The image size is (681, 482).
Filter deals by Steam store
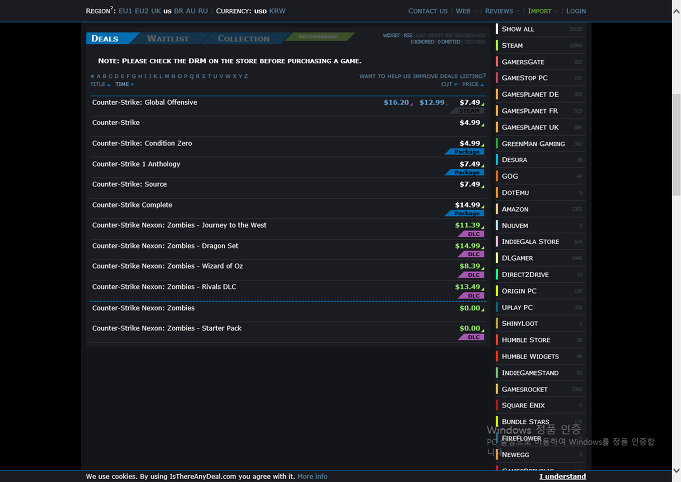(541, 46)
